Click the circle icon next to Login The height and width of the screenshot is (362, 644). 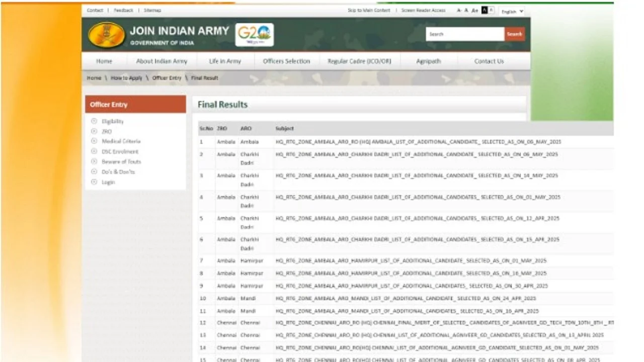click(x=94, y=182)
